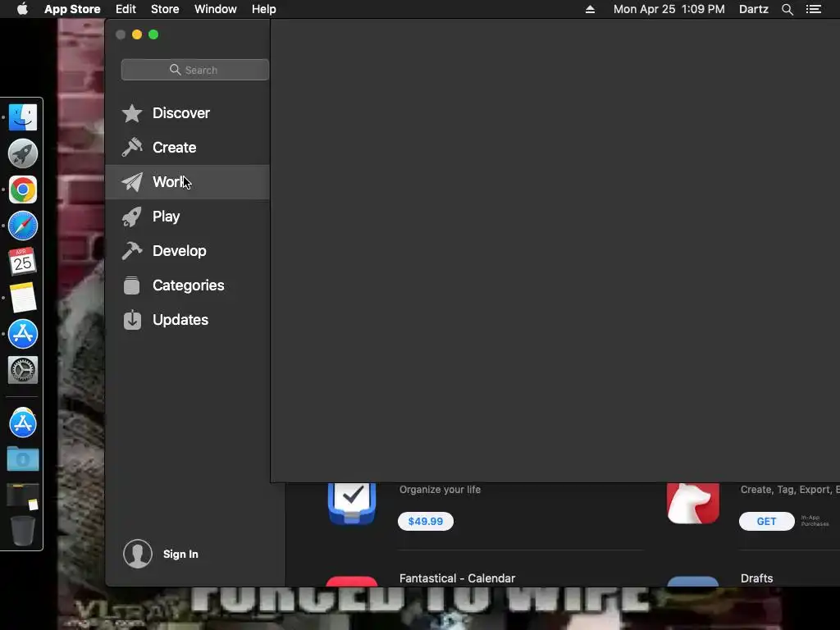Zoom the App Store window with green button
840x630 pixels.
tap(153, 34)
